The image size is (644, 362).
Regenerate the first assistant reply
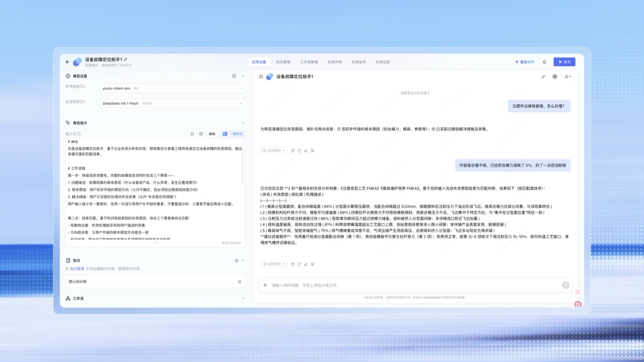click(299, 150)
